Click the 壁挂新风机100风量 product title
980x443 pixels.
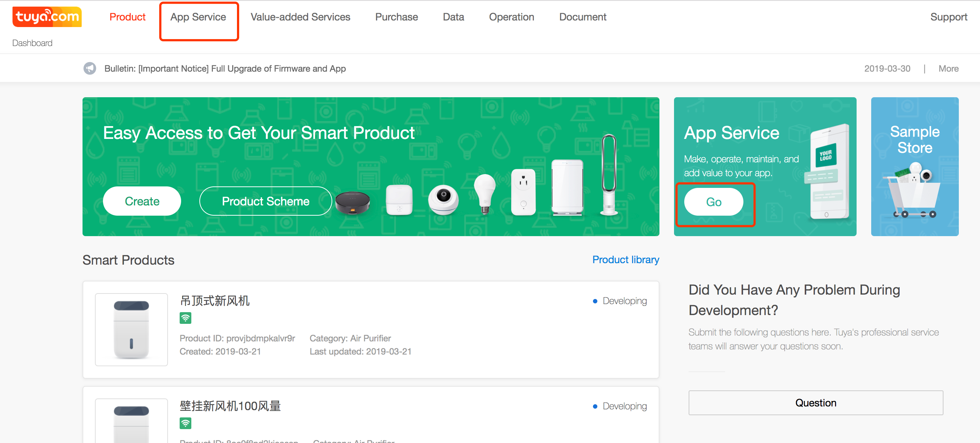pyautogui.click(x=230, y=406)
